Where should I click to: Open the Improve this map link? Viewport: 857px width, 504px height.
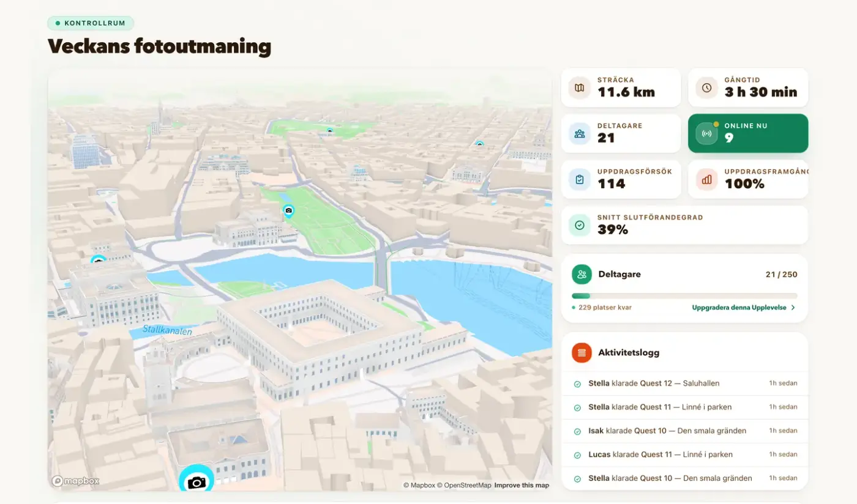522,486
